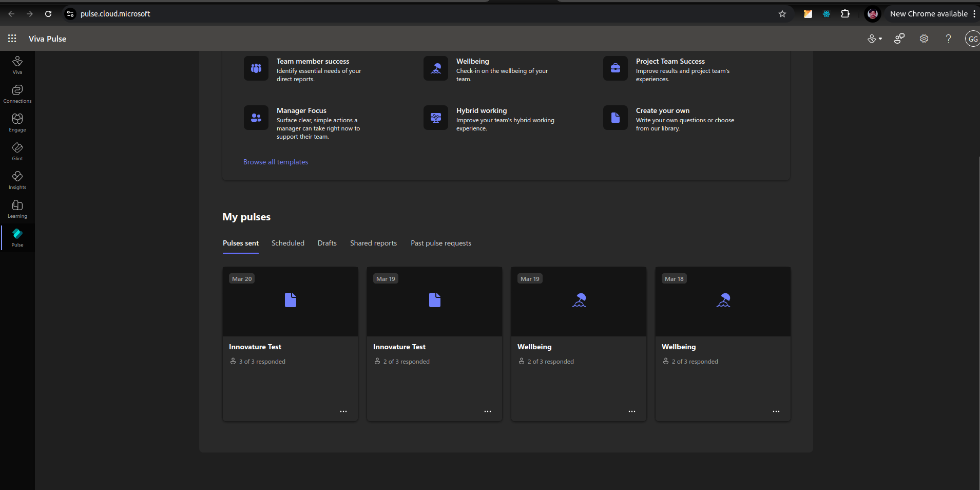Open more options on Mar 19 Wellbeing card
The width and height of the screenshot is (980, 490).
coord(632,411)
